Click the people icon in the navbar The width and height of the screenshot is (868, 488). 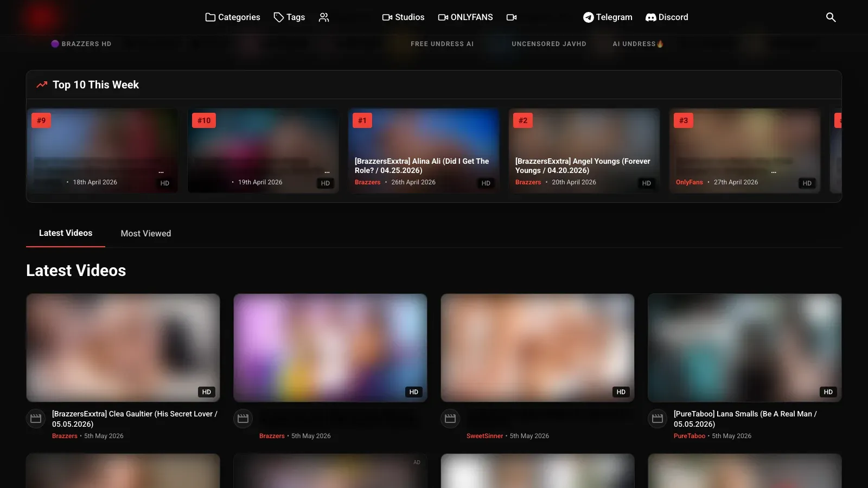pyautogui.click(x=324, y=17)
